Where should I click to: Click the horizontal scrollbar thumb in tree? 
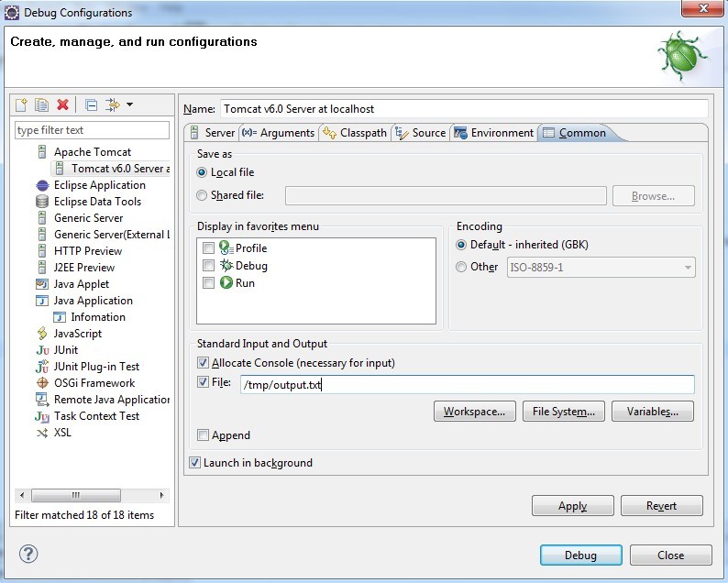(x=76, y=495)
